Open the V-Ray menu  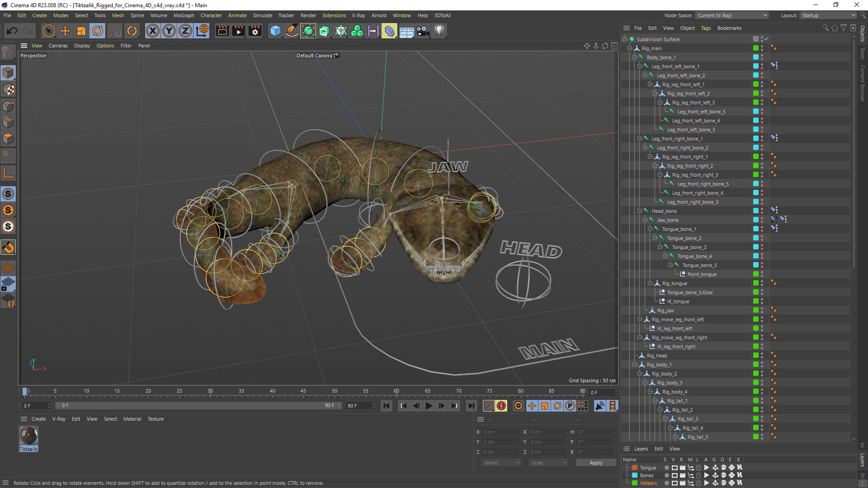359,15
